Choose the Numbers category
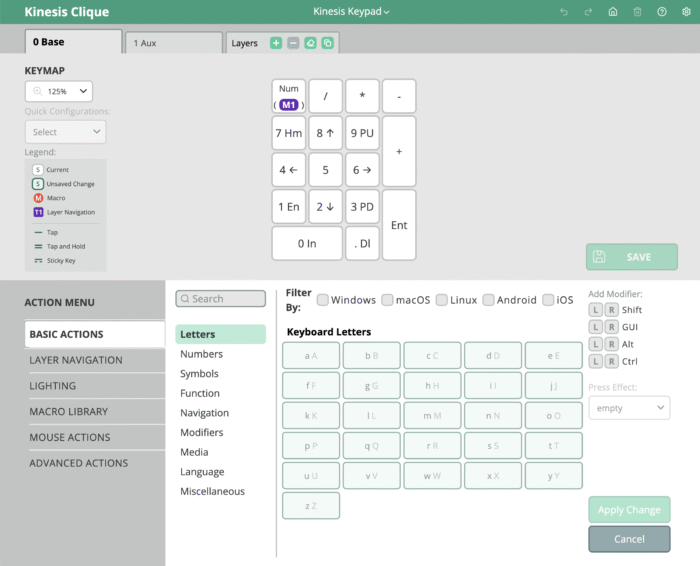Screen dimensions: 700x566 [x=201, y=354]
